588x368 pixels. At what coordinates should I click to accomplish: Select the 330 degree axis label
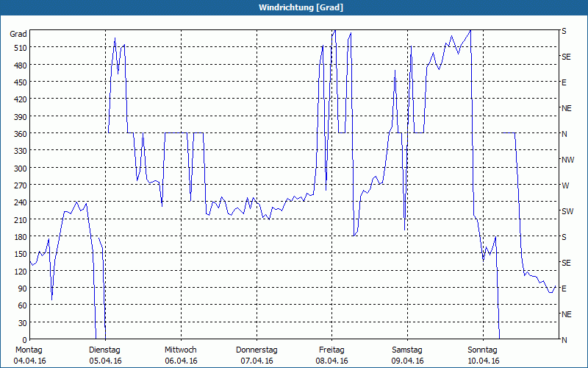coord(21,151)
